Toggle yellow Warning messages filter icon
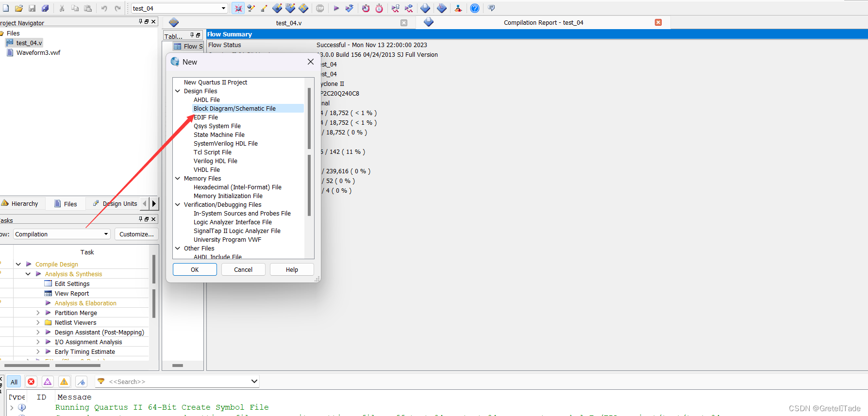The height and width of the screenshot is (416, 868). (x=64, y=382)
